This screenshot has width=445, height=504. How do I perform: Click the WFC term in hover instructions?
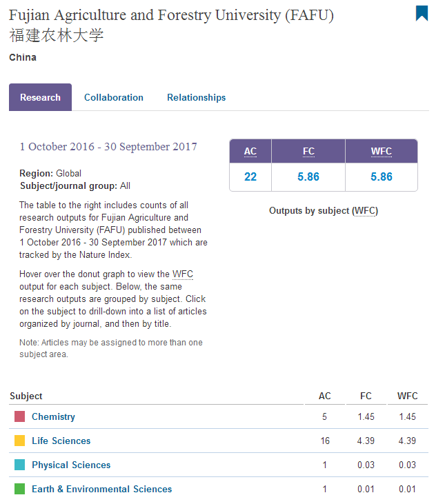(183, 274)
